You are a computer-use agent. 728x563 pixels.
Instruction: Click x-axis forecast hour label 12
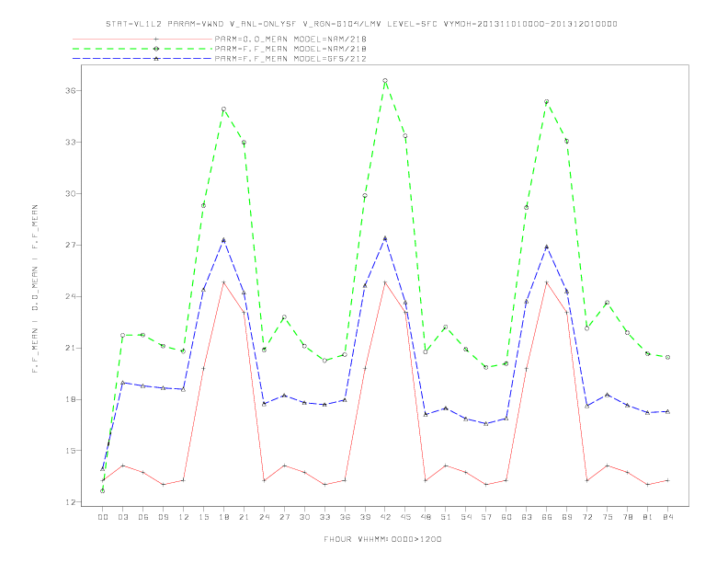184,517
